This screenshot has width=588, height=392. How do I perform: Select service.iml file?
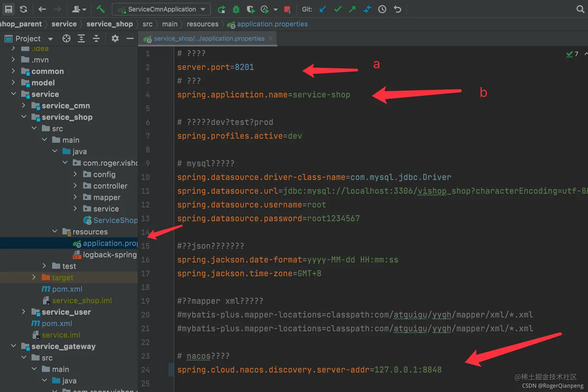pos(56,335)
